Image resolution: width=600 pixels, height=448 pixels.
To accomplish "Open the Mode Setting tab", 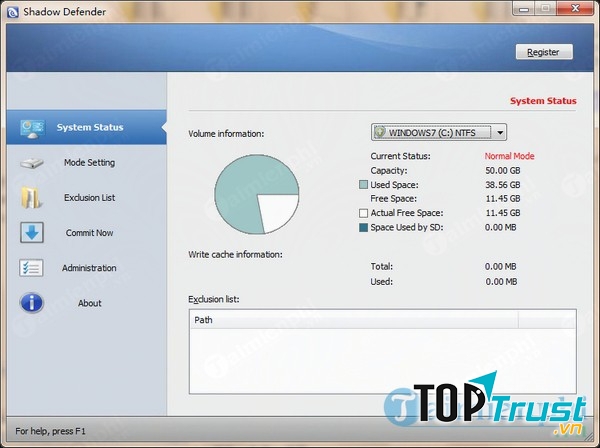I will [89, 163].
